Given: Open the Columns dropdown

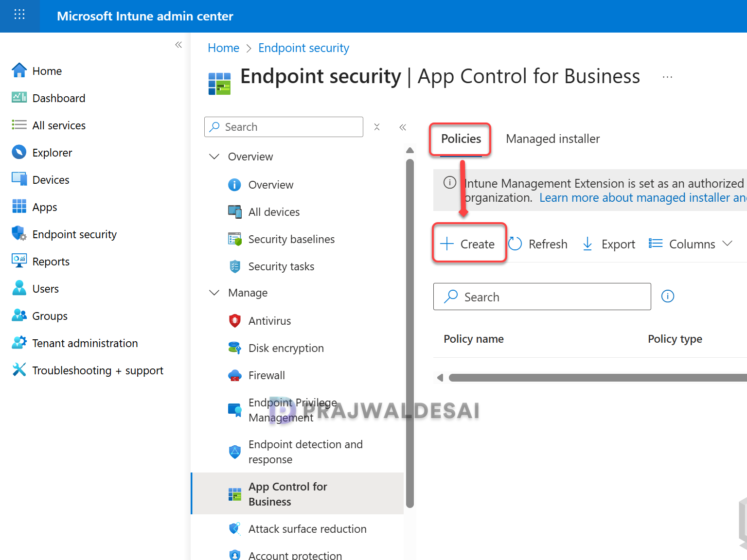Looking at the screenshot, I should 691,244.
